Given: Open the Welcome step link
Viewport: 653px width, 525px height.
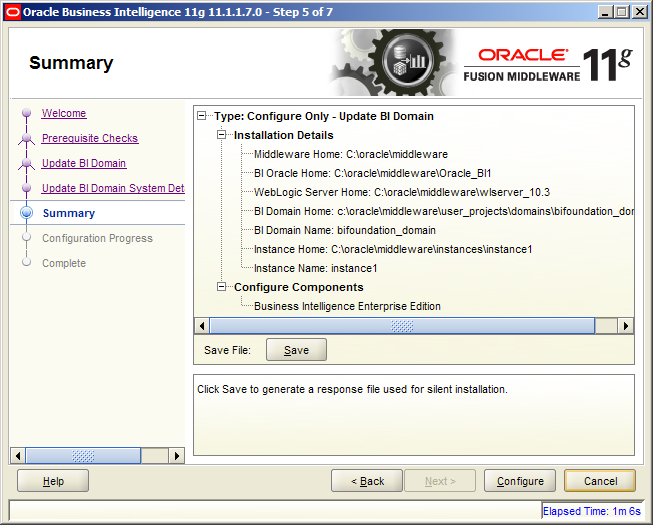Looking at the screenshot, I should pos(64,114).
